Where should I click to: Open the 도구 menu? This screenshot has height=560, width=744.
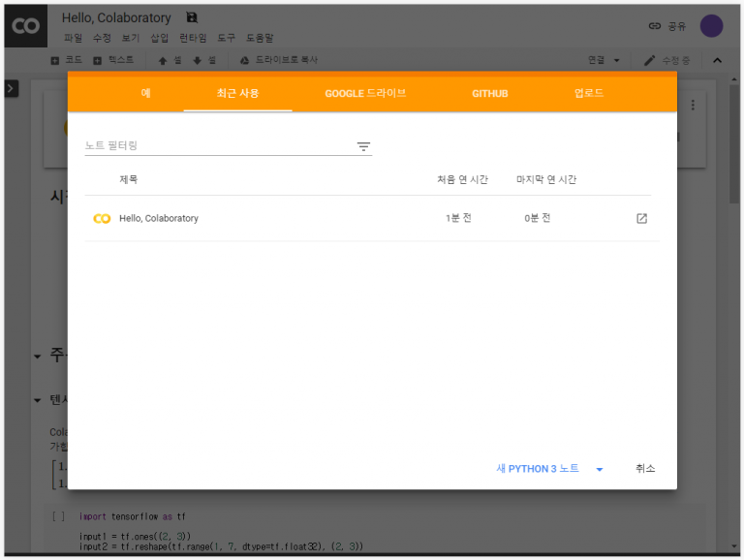(x=227, y=38)
